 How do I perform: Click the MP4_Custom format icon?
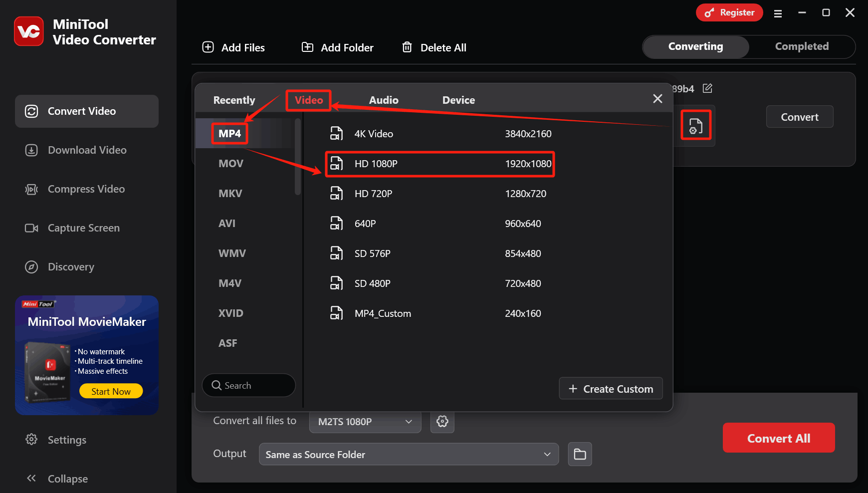[337, 313]
